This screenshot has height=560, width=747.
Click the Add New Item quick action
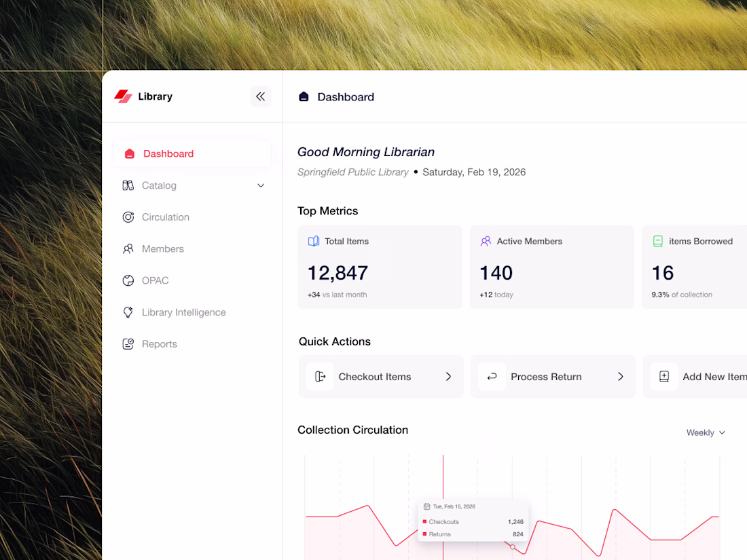tap(695, 377)
